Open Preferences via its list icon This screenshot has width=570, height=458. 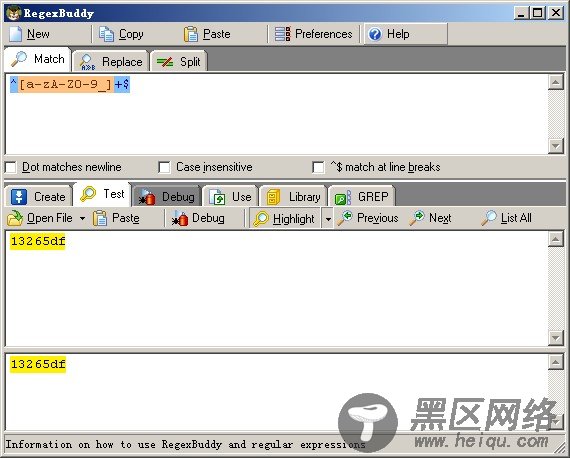coord(282,34)
